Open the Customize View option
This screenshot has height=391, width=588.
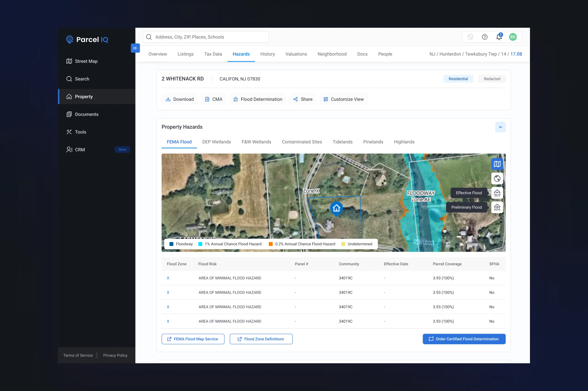tap(344, 99)
